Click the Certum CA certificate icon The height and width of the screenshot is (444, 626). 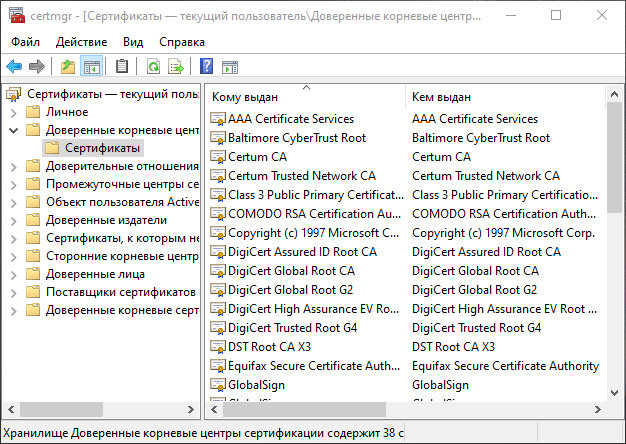point(218,157)
